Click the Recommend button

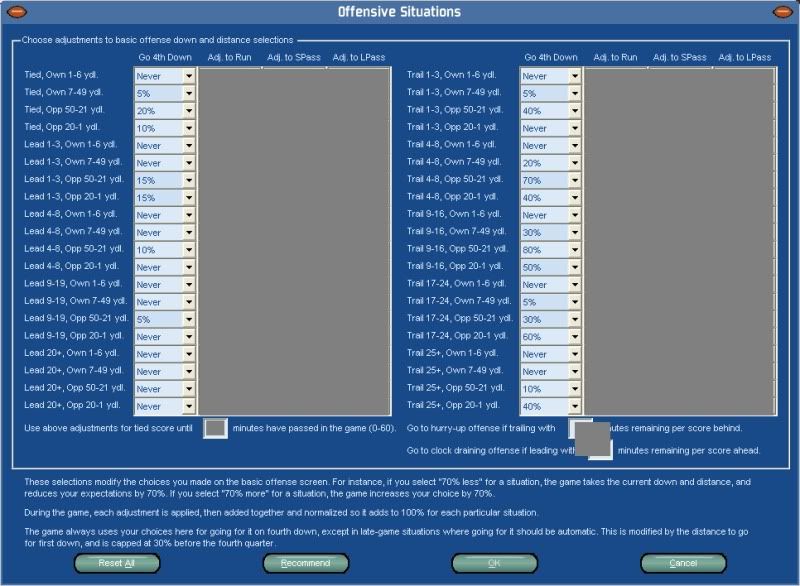(305, 563)
